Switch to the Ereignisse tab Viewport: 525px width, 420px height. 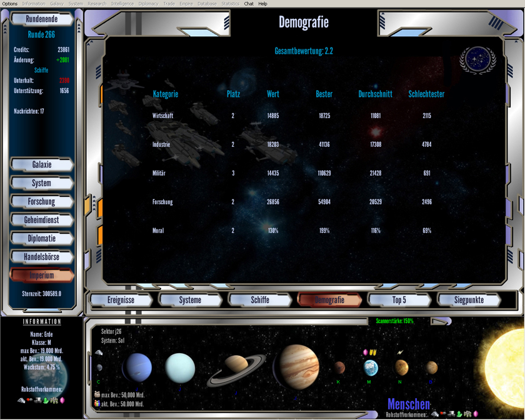pyautogui.click(x=121, y=300)
